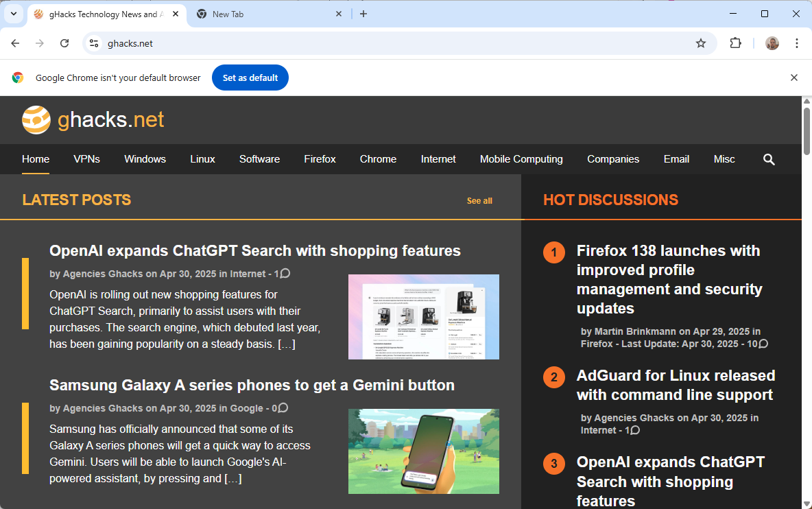Close the New Tab tab

click(339, 14)
